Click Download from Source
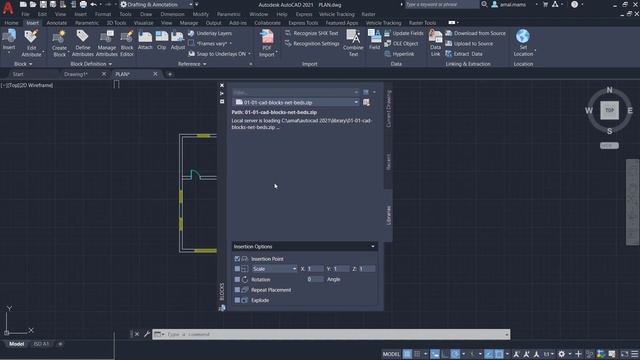This screenshot has width=640, height=360. coord(475,33)
